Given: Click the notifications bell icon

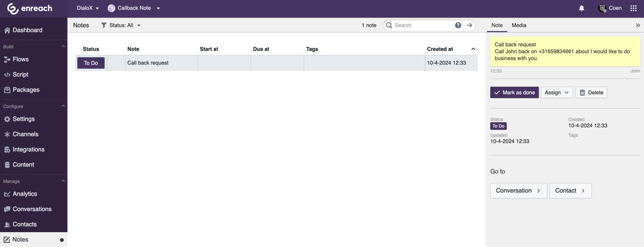Looking at the screenshot, I should pyautogui.click(x=581, y=9).
